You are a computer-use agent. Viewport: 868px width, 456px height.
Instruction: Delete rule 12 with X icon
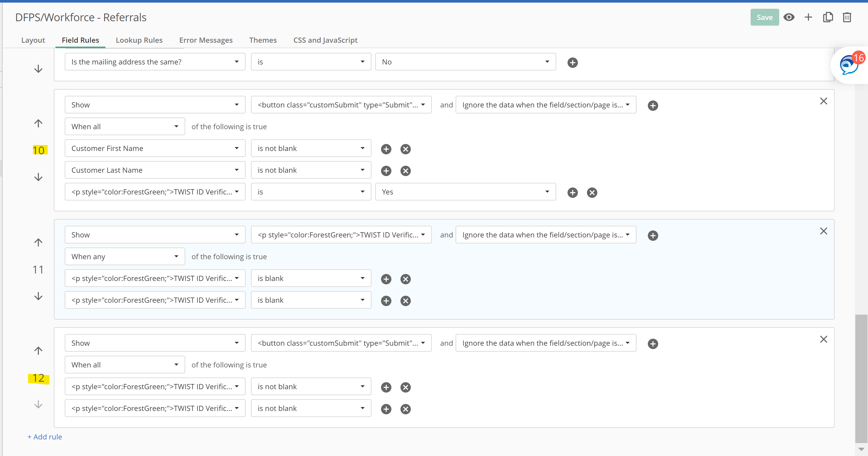[823, 339]
